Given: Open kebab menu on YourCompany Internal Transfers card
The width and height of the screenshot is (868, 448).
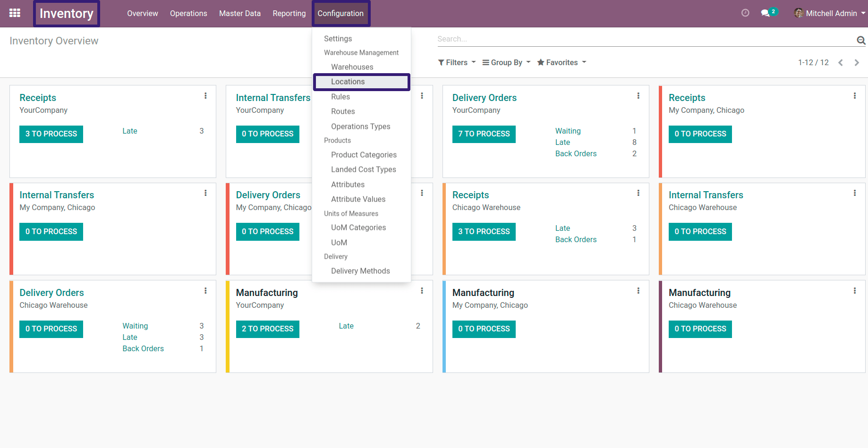Looking at the screenshot, I should click(422, 96).
